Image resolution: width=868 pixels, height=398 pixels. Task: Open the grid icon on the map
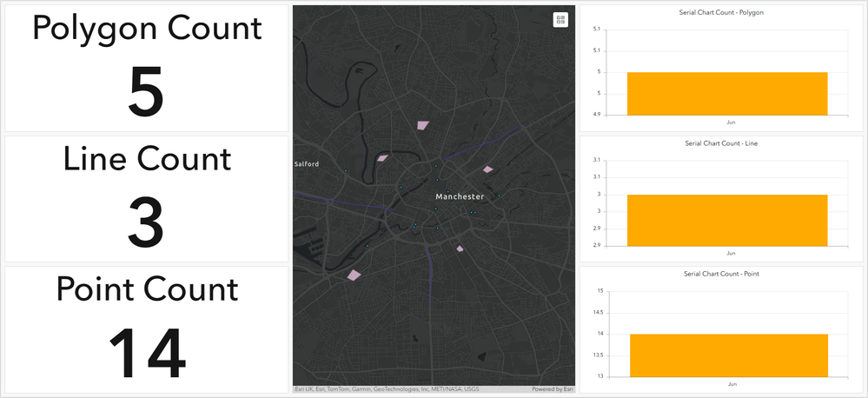[x=560, y=20]
